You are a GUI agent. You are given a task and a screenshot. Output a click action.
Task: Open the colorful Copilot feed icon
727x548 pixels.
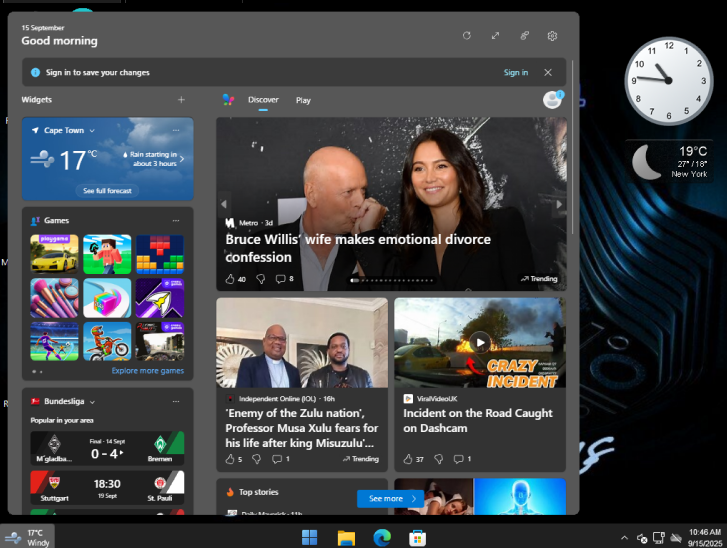(228, 100)
